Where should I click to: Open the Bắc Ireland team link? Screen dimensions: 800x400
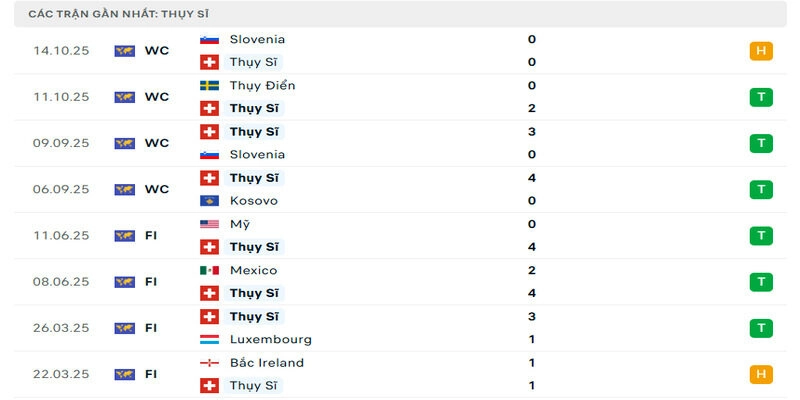[x=266, y=363]
